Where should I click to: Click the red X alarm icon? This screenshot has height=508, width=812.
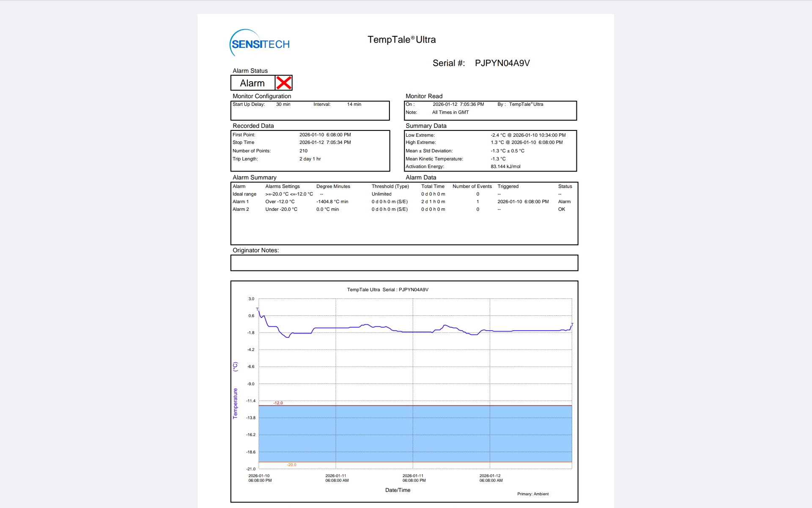pyautogui.click(x=284, y=83)
